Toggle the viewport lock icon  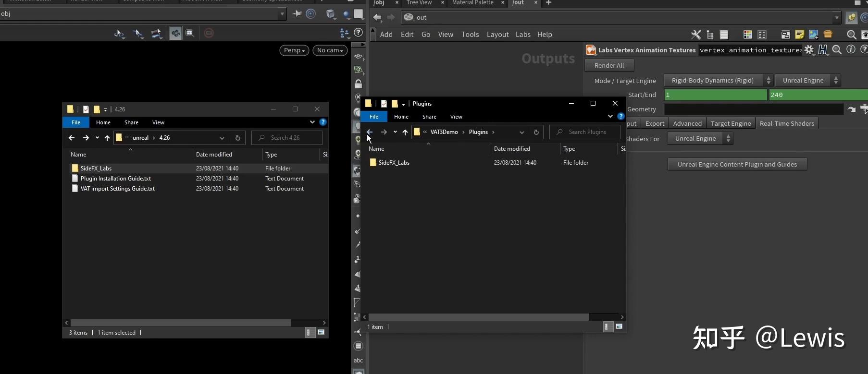pos(358,84)
